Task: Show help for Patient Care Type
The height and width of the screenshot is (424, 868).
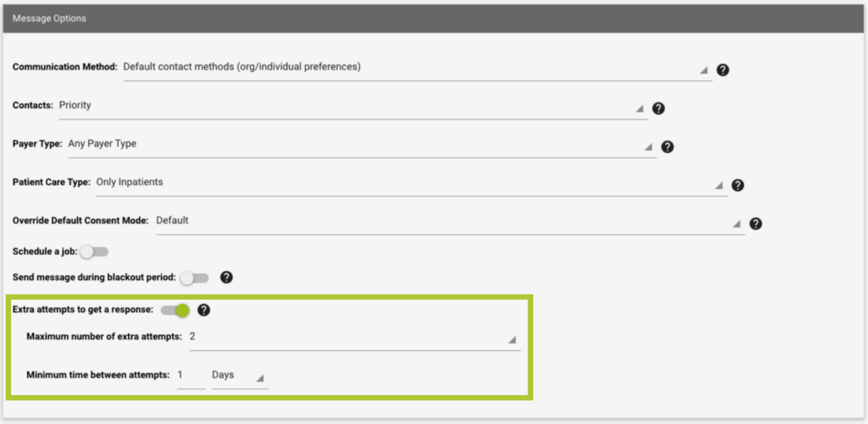Action: [737, 185]
